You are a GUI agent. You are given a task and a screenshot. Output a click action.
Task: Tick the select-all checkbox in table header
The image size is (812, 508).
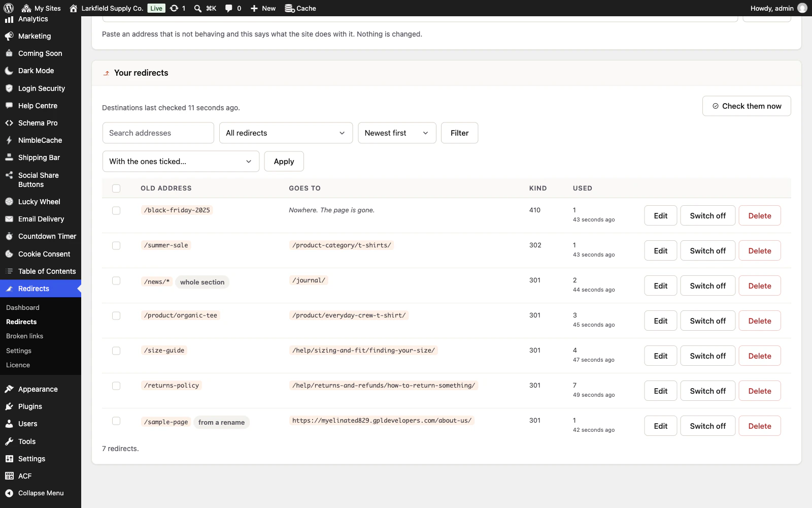(x=116, y=188)
